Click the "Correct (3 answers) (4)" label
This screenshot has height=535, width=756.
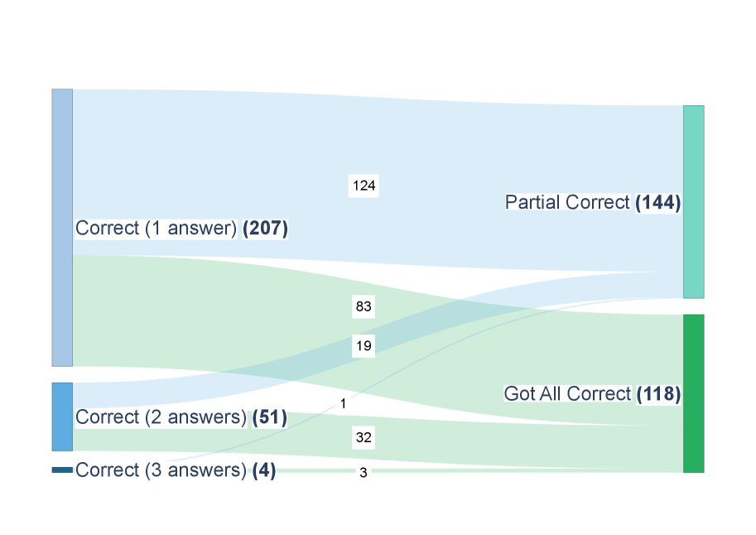176,470
